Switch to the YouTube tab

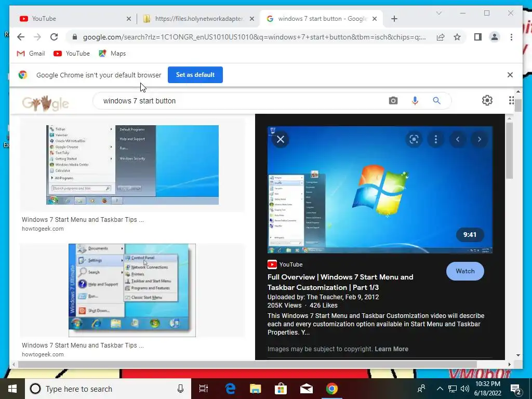pyautogui.click(x=73, y=19)
